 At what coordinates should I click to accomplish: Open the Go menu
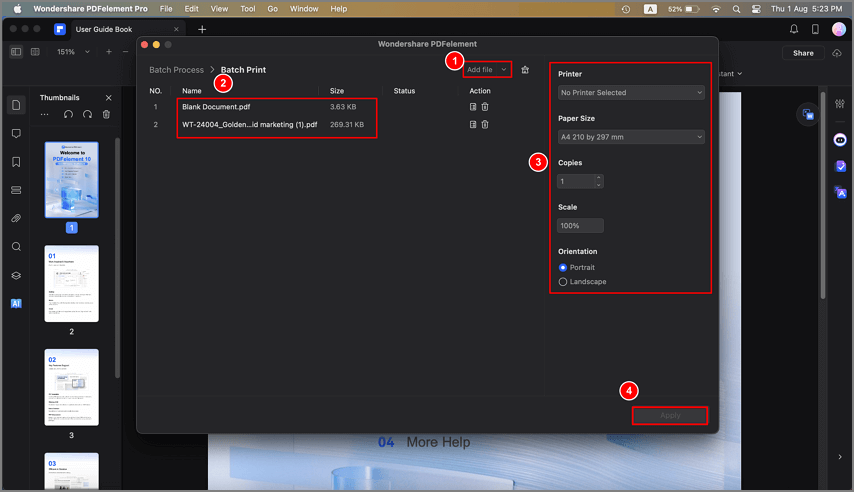click(272, 9)
